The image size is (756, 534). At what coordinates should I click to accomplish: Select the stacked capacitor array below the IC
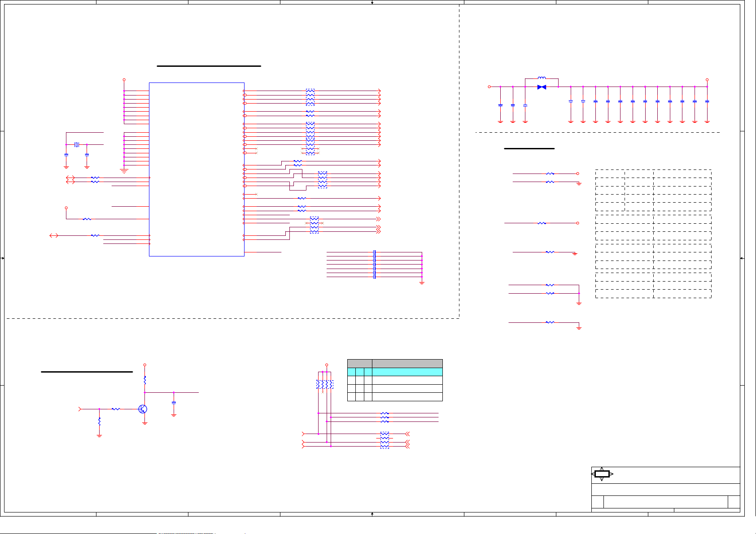(x=374, y=265)
